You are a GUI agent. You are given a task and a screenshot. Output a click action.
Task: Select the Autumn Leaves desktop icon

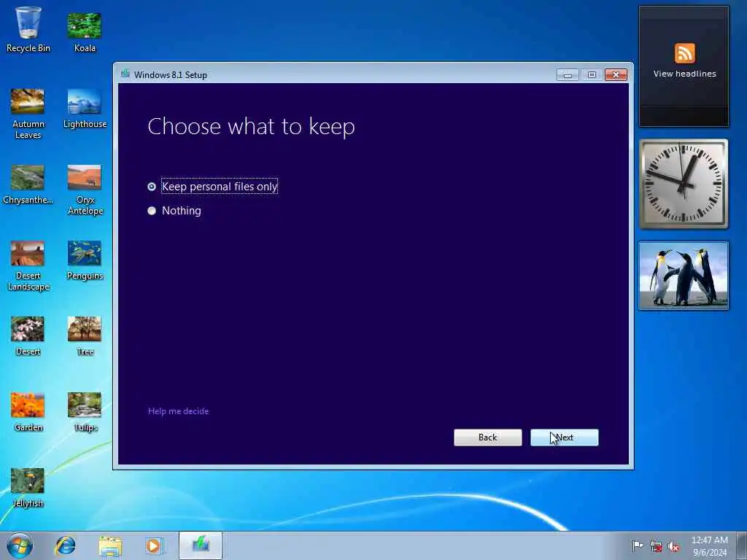coord(28,114)
